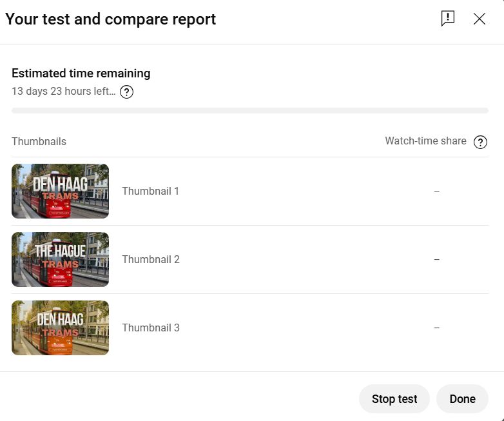Click the Stop test button
This screenshot has height=421, width=504.
point(394,399)
